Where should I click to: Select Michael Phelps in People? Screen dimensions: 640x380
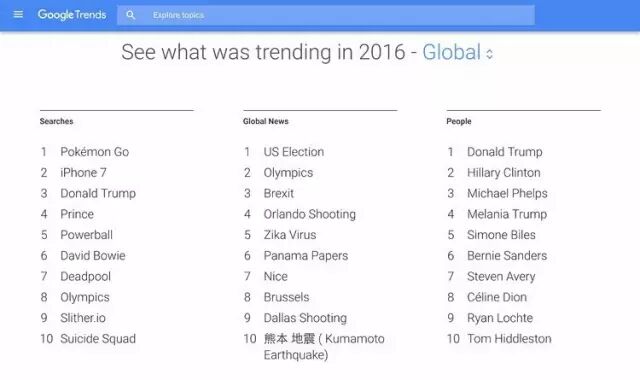pos(507,193)
